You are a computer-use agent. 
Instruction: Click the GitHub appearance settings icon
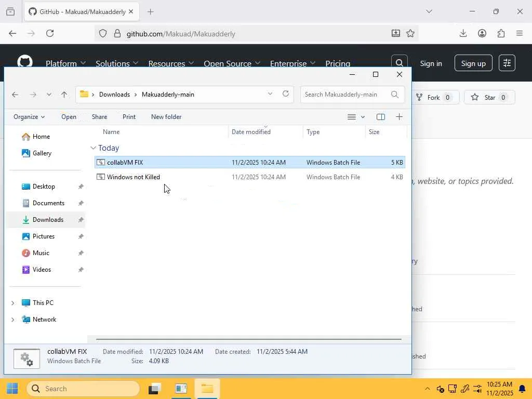pos(507,63)
